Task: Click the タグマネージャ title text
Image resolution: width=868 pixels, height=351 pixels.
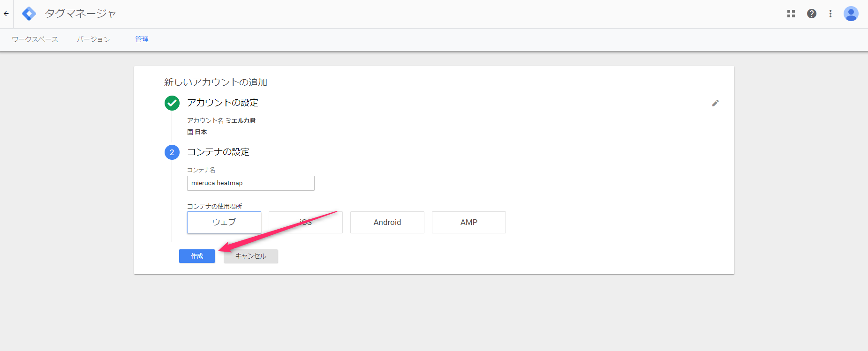Action: coord(80,14)
